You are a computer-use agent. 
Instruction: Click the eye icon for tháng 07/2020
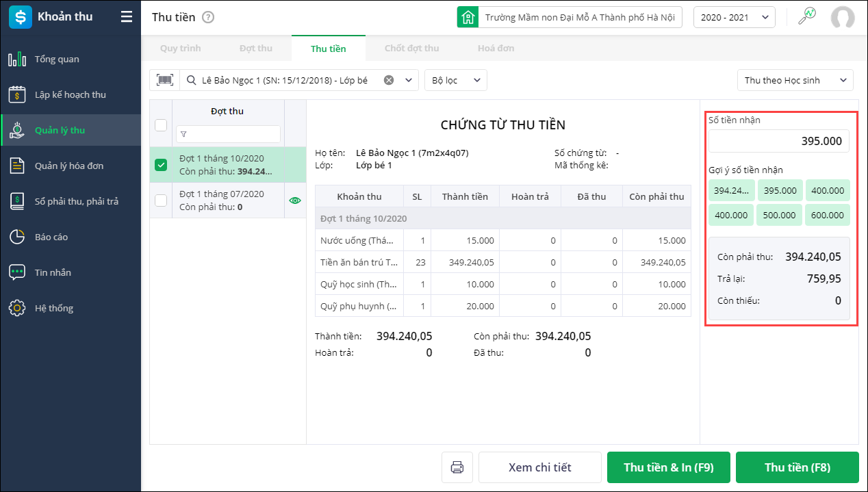point(295,200)
